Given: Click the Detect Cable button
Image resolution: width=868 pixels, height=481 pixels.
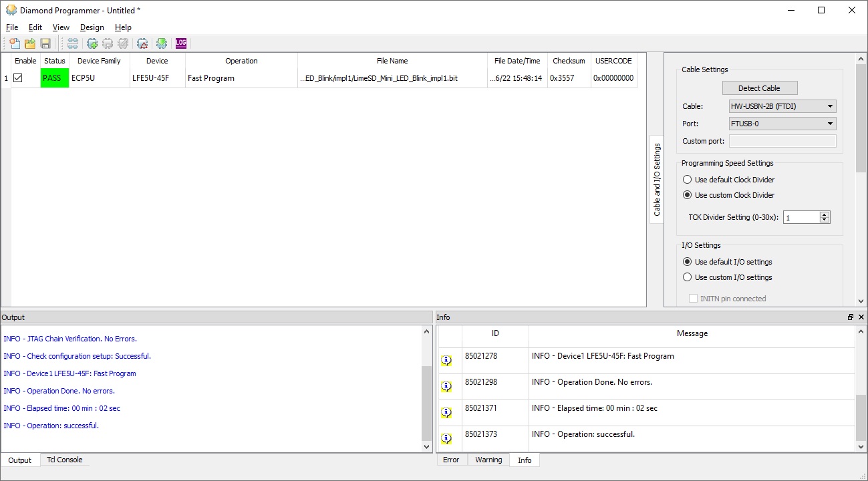Looking at the screenshot, I should tap(760, 88).
